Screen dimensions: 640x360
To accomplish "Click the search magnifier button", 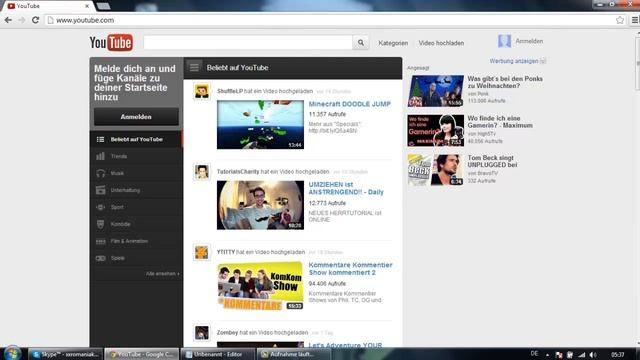I will point(361,42).
